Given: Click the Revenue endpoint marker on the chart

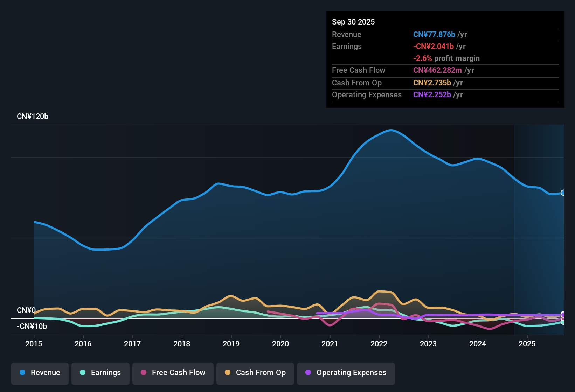Looking at the screenshot, I should (563, 192).
